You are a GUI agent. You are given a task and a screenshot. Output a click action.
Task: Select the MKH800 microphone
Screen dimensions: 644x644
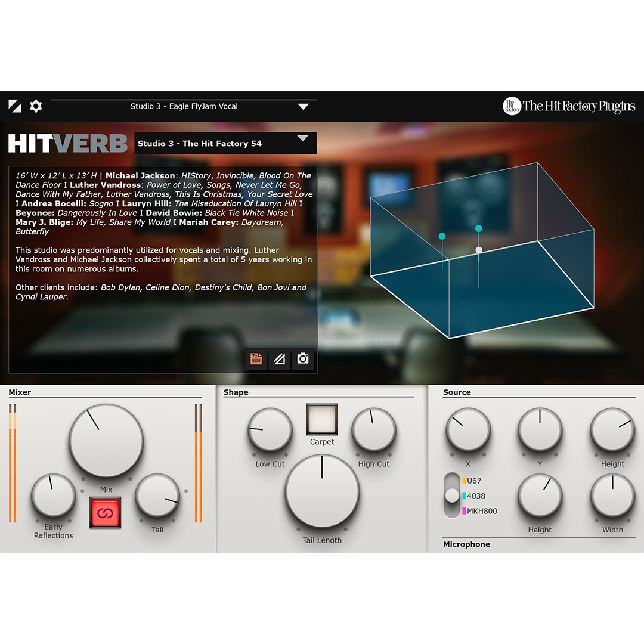pyautogui.click(x=481, y=511)
